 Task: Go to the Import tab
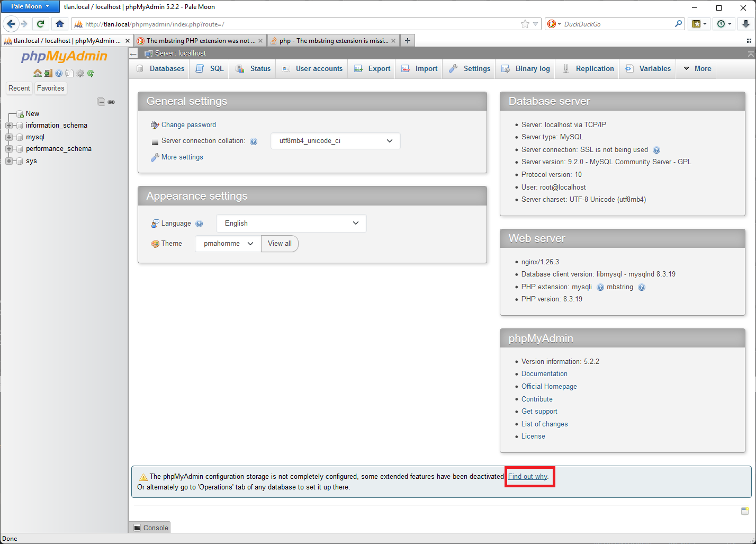click(x=419, y=69)
